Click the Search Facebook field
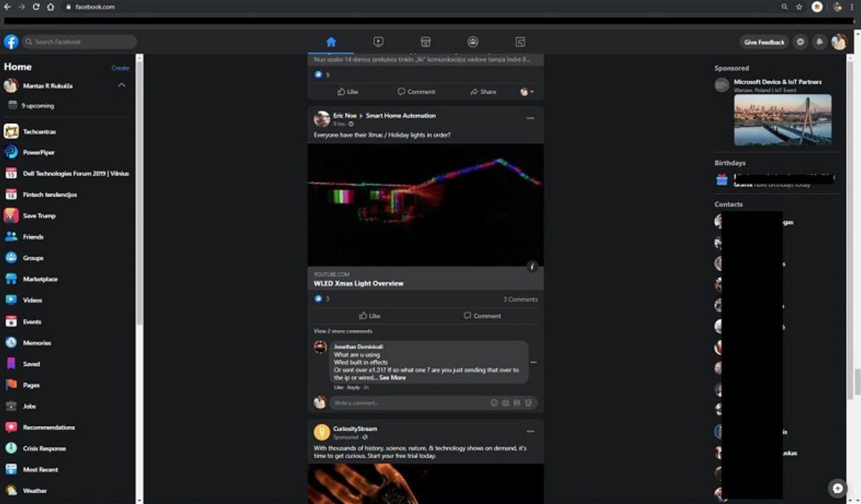Viewport: 861px width, 504px height. 79,42
